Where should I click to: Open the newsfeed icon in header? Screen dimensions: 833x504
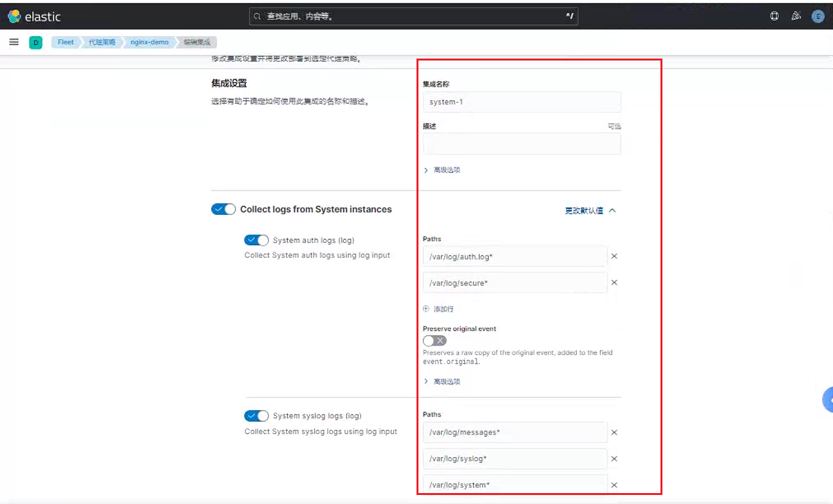796,16
